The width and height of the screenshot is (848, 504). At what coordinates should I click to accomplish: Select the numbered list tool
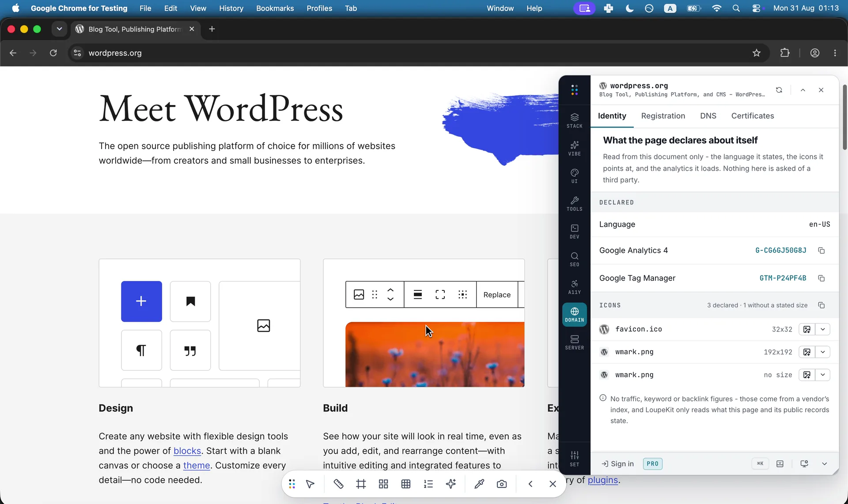tap(428, 484)
